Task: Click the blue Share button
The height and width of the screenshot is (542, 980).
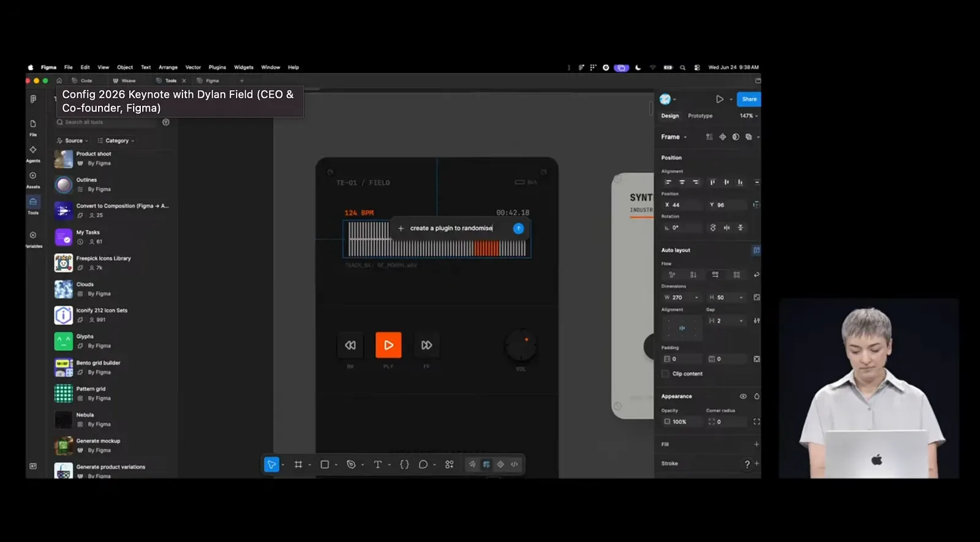Action: click(x=749, y=99)
